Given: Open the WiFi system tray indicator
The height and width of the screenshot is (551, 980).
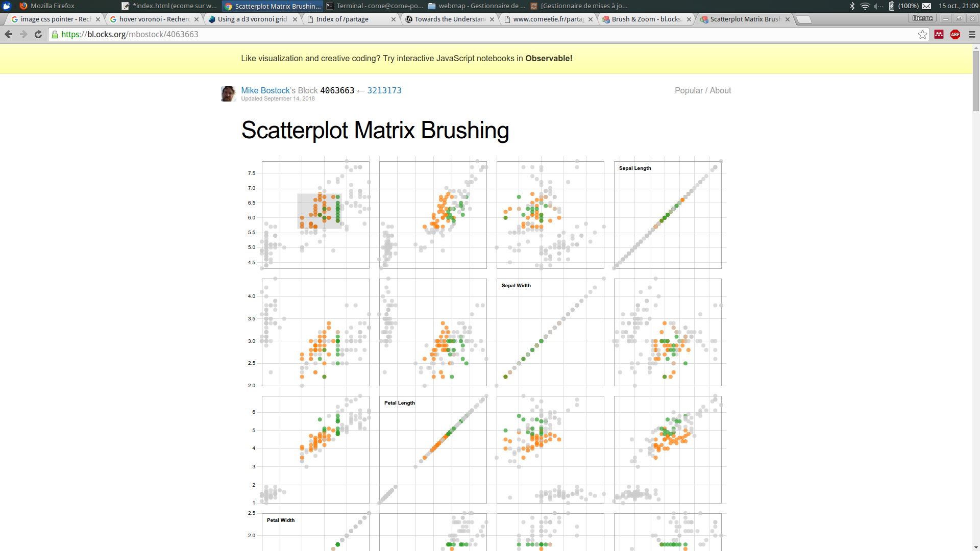Looking at the screenshot, I should [865, 6].
